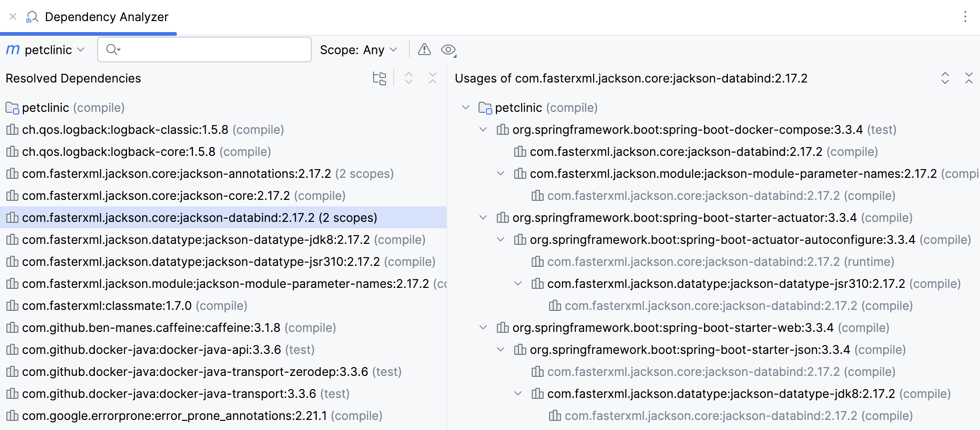This screenshot has width=980, height=430.
Task: Select the Group Dependencies icon above Resolved Dependencies
Action: pyautogui.click(x=380, y=78)
